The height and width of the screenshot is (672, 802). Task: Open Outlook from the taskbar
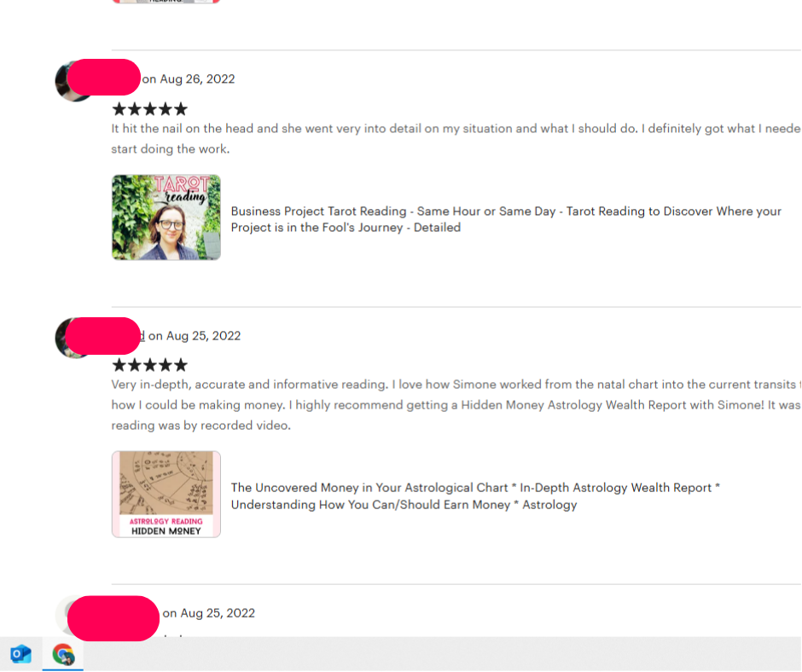tap(21, 654)
